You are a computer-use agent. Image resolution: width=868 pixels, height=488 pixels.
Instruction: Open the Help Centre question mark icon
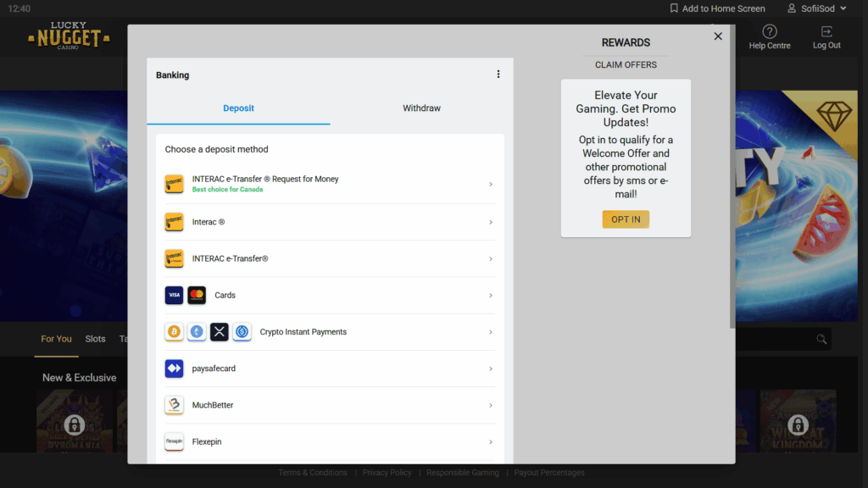tap(769, 32)
